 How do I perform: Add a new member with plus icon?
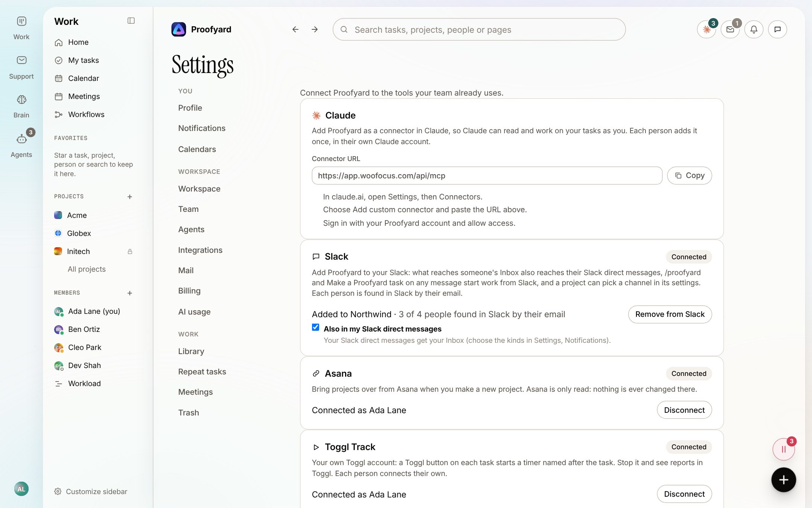(x=130, y=293)
